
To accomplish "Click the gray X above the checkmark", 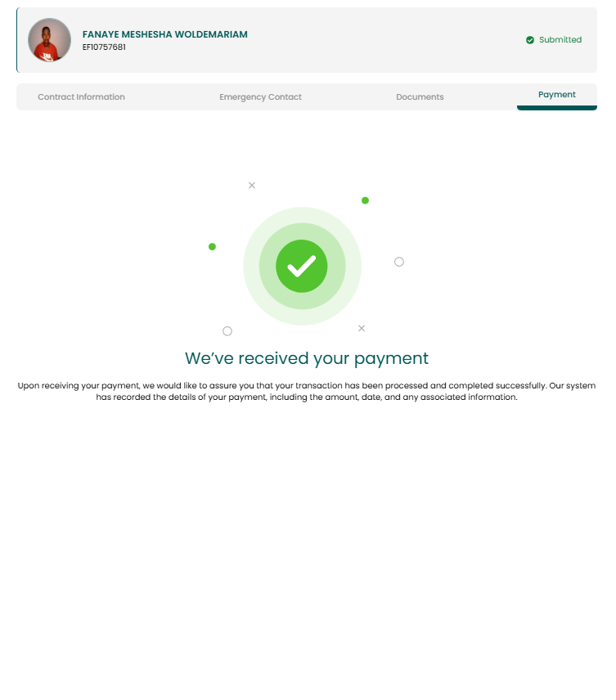I will point(252,186).
